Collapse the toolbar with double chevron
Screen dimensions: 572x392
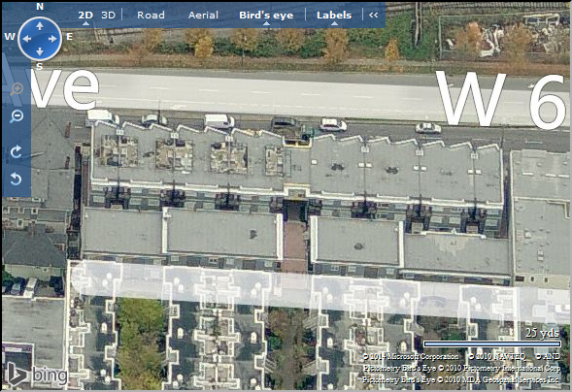tap(374, 15)
